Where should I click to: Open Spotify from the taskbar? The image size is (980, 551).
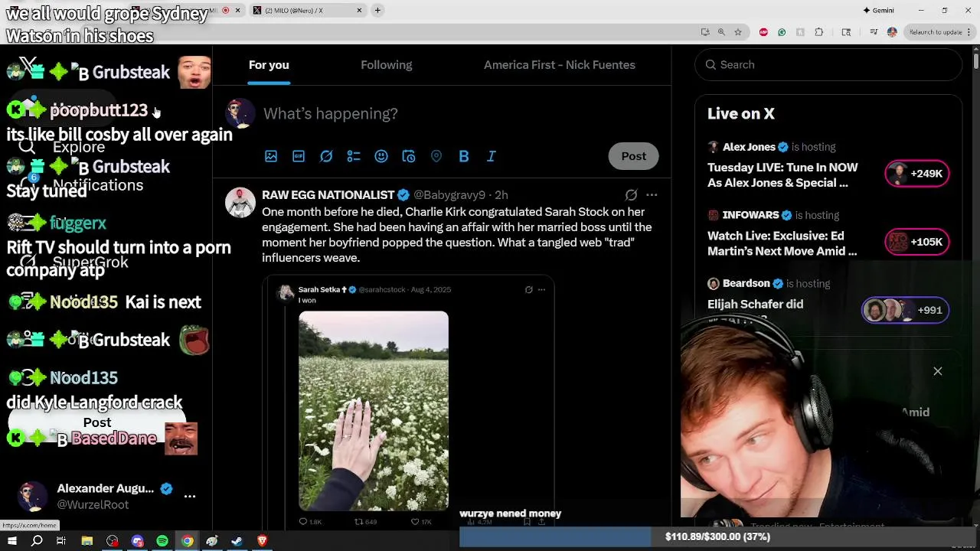tap(162, 541)
